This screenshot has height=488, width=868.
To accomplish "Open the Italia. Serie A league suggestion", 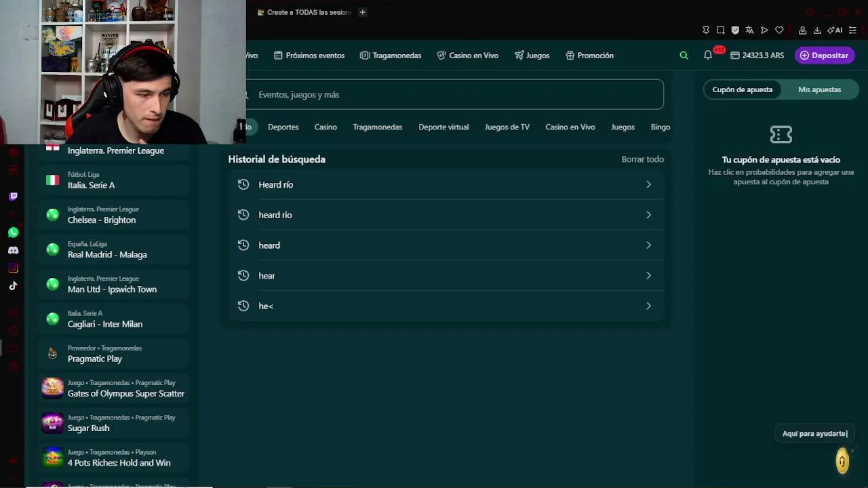I will [113, 180].
